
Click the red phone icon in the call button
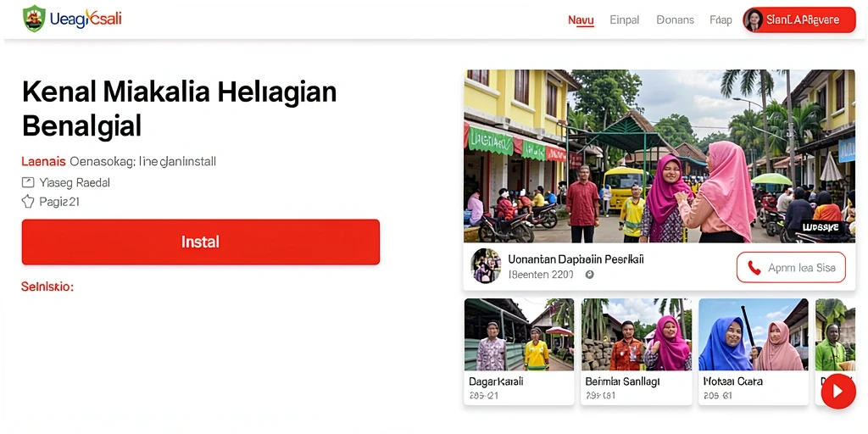click(754, 268)
